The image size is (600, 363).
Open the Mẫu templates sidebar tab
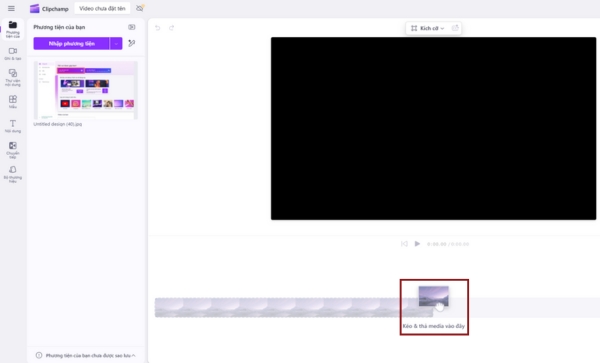coord(13,102)
